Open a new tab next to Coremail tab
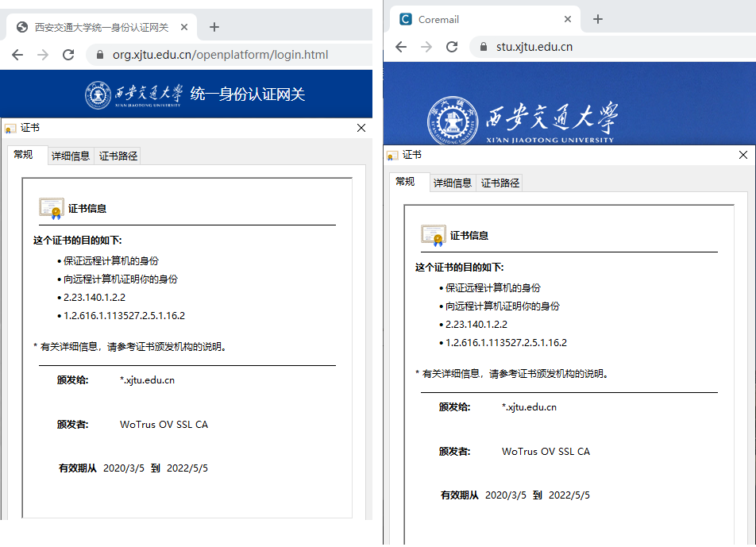The width and height of the screenshot is (756, 547). (598, 19)
